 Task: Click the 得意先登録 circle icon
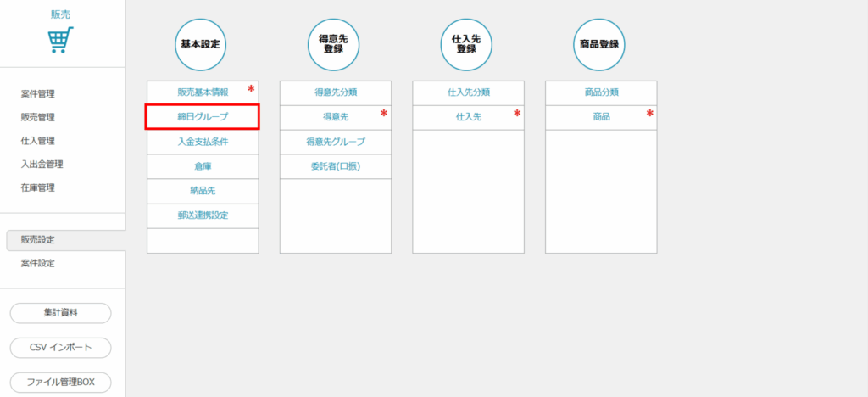pyautogui.click(x=334, y=44)
